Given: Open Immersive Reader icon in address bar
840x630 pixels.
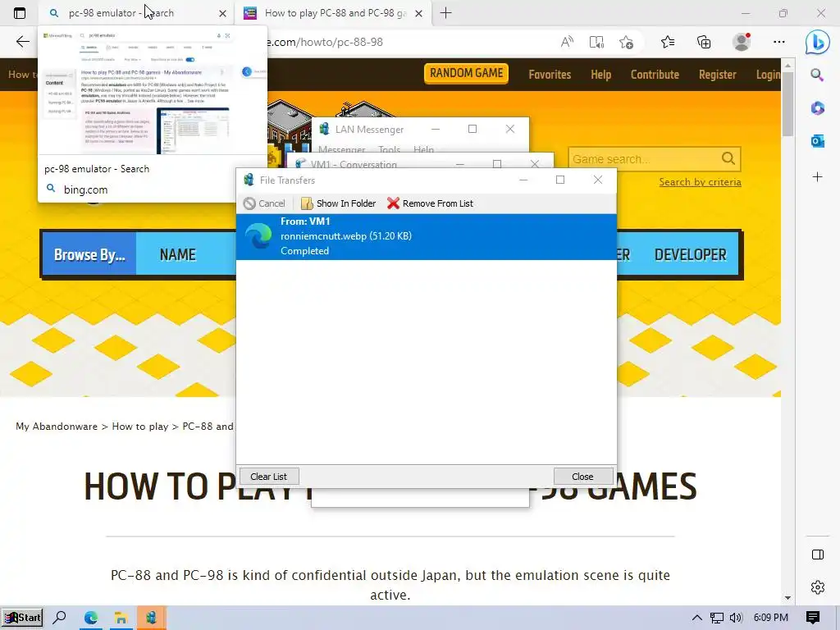Looking at the screenshot, I should coord(596,42).
